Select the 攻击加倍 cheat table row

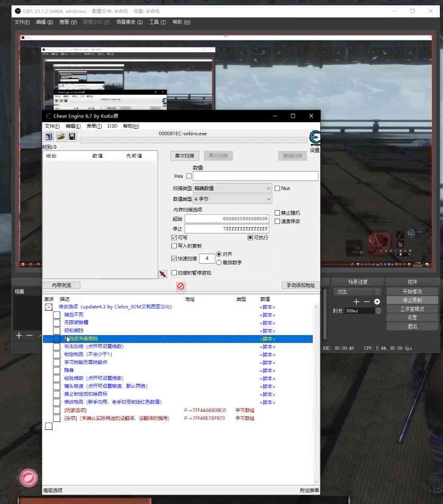point(178,346)
